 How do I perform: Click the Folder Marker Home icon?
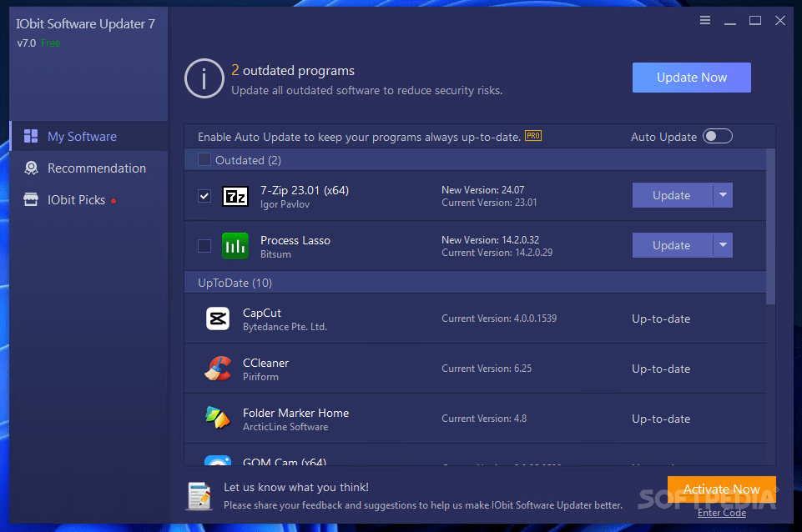pyautogui.click(x=218, y=419)
